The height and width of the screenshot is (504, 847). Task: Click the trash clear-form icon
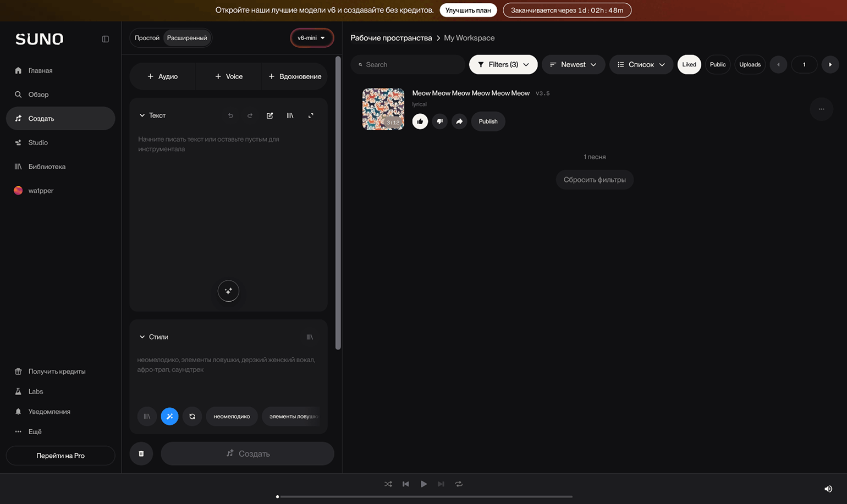point(141,453)
